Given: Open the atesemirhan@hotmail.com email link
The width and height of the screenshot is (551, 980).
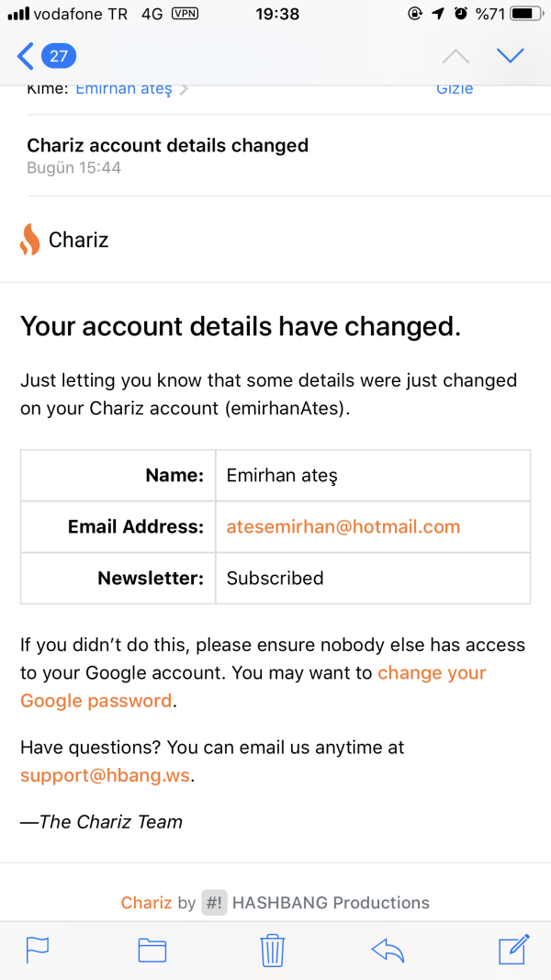Looking at the screenshot, I should (343, 526).
